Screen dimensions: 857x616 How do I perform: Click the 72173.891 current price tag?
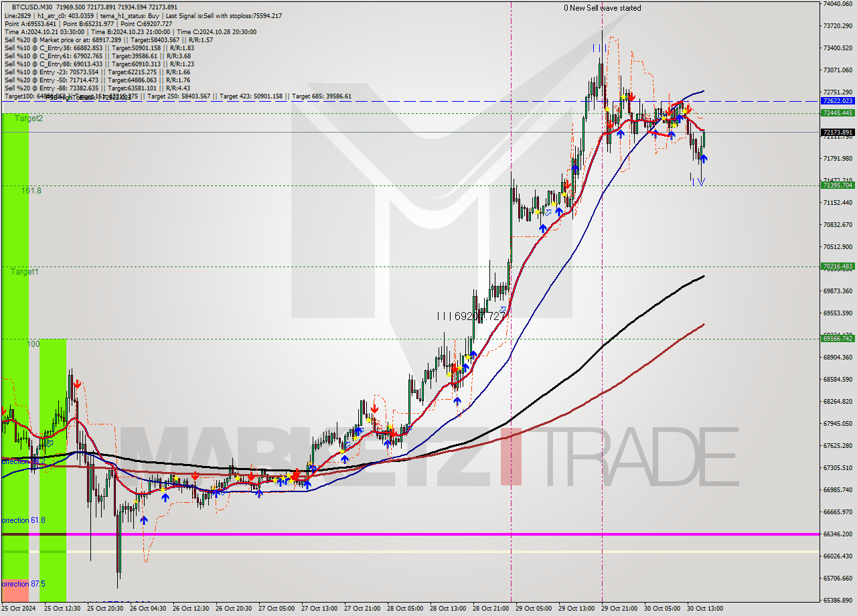[838, 132]
